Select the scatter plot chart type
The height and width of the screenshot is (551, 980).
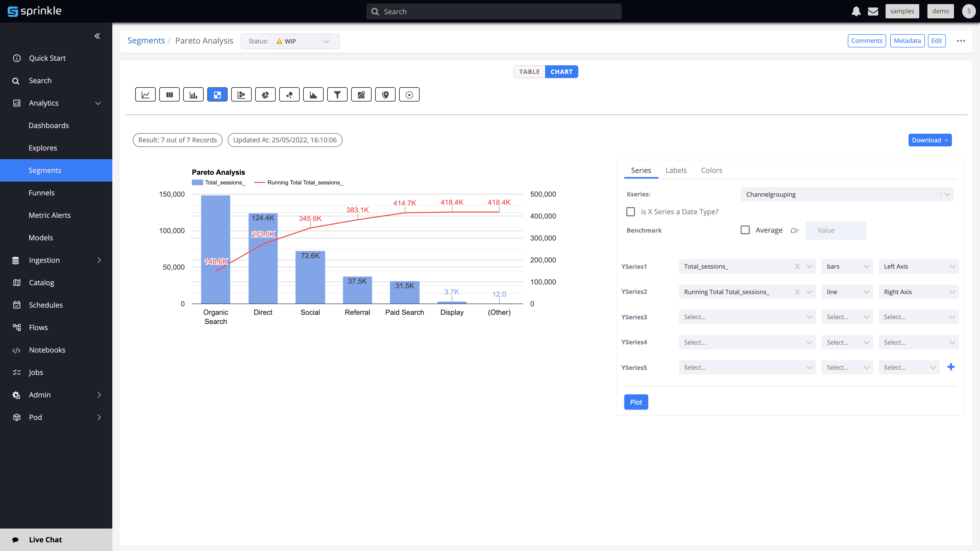coord(242,94)
